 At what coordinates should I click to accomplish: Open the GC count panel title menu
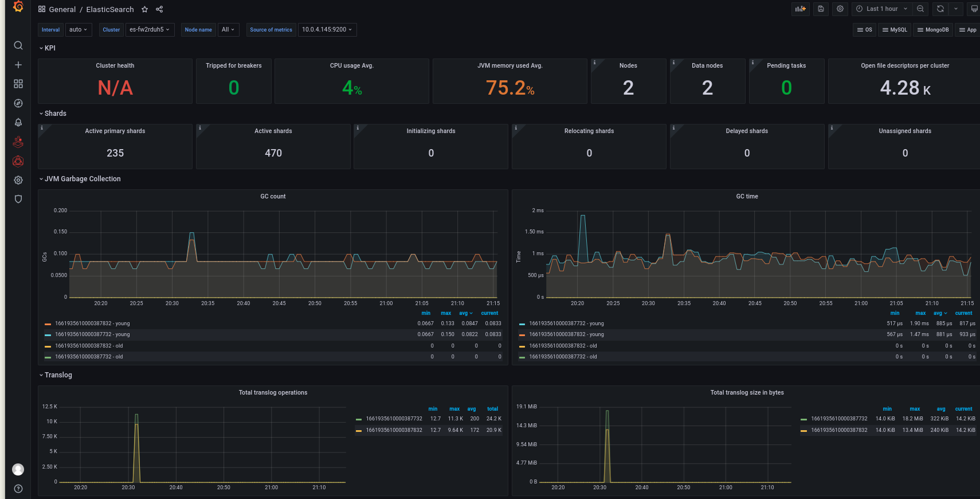click(273, 196)
